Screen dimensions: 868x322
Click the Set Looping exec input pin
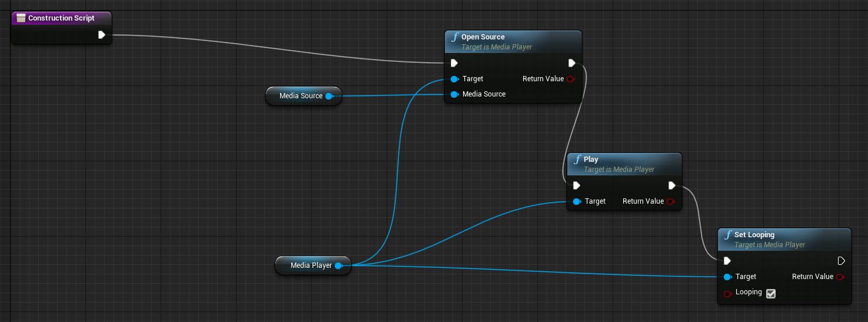(x=727, y=261)
